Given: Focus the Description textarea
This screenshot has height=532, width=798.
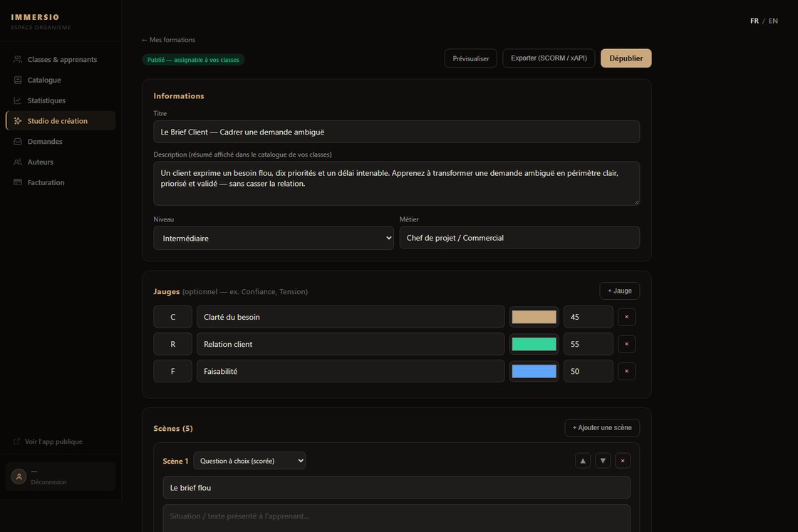Looking at the screenshot, I should click(396, 184).
